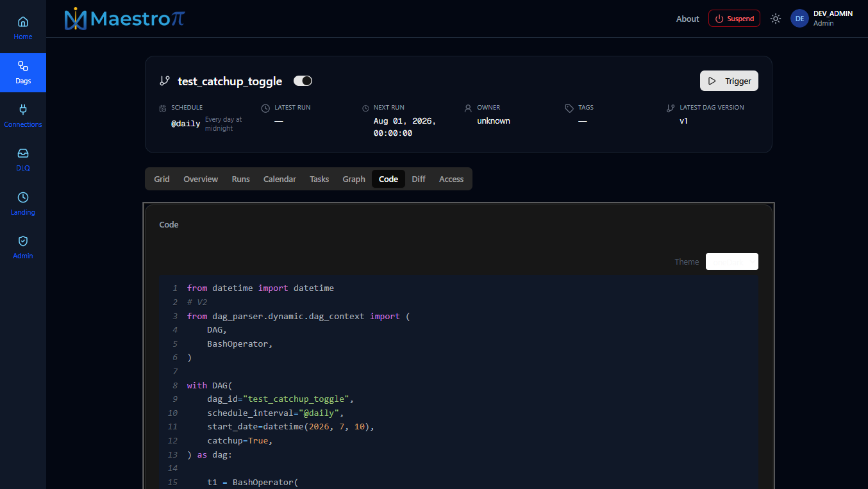The width and height of the screenshot is (868, 489).
Task: Click the DEV_ADMIN user name
Action: pyautogui.click(x=833, y=13)
